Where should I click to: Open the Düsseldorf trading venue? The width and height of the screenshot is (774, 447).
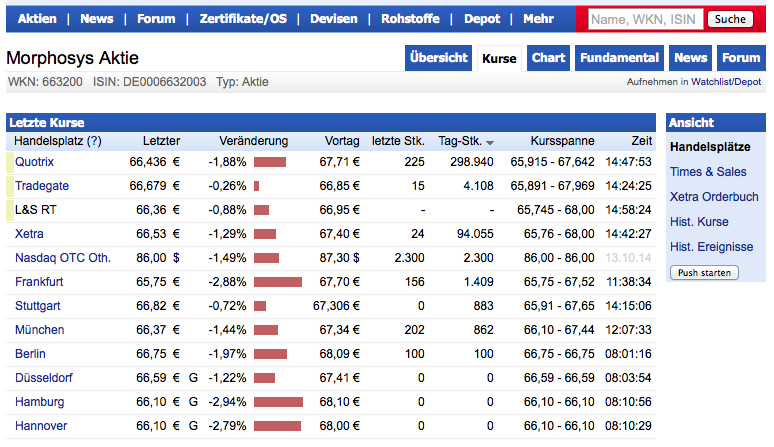[43, 378]
